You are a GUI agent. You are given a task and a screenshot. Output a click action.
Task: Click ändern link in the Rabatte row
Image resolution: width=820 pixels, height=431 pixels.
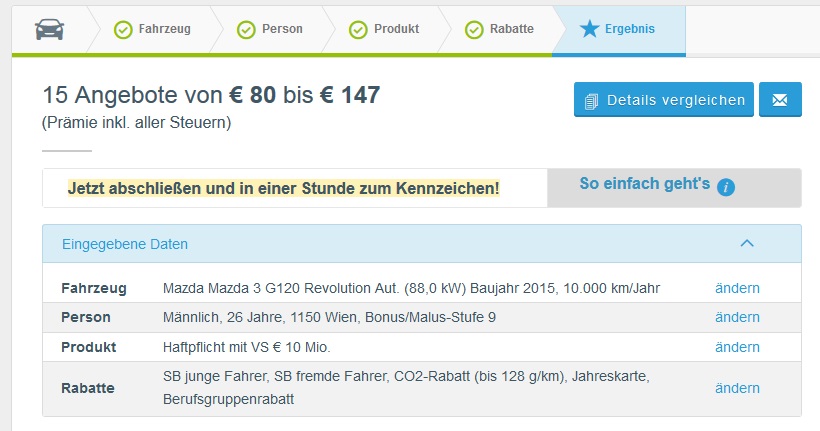point(737,388)
